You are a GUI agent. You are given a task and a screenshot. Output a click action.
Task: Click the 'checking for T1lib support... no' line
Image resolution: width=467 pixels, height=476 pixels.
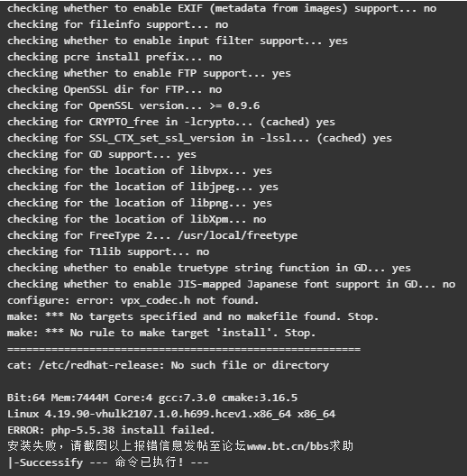(x=108, y=252)
